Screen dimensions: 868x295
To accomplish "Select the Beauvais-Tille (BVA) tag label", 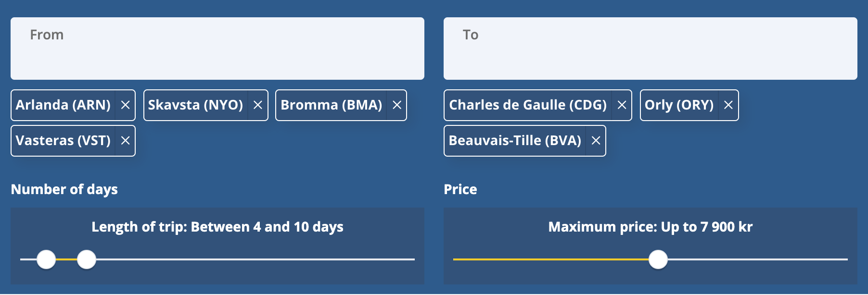I will (x=515, y=141).
